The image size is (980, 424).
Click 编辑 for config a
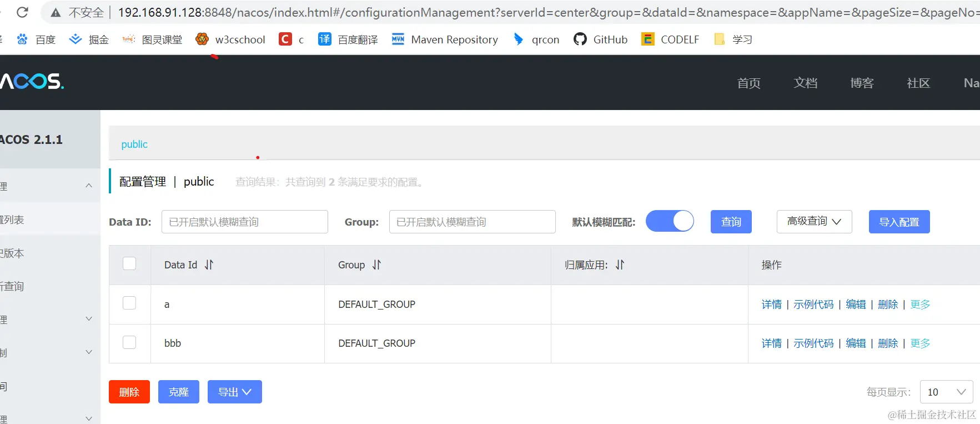pyautogui.click(x=856, y=305)
